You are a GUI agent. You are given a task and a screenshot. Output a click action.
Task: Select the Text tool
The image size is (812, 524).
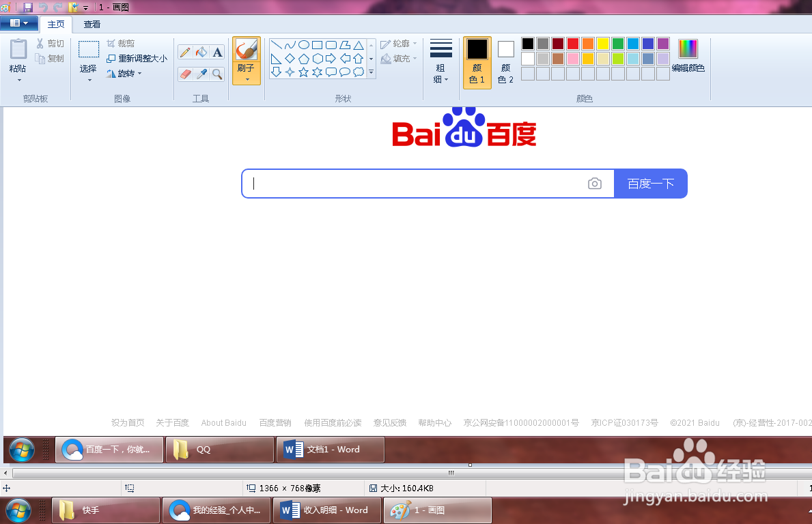pos(217,53)
